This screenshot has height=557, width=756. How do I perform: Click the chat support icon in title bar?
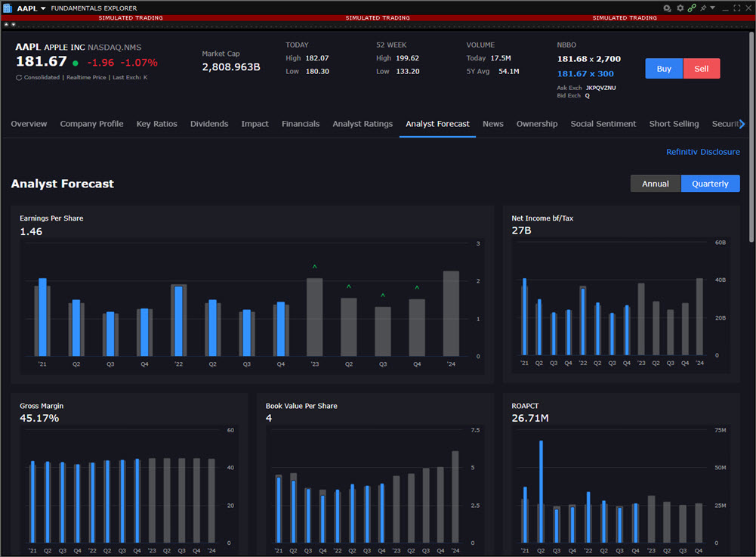click(x=667, y=8)
